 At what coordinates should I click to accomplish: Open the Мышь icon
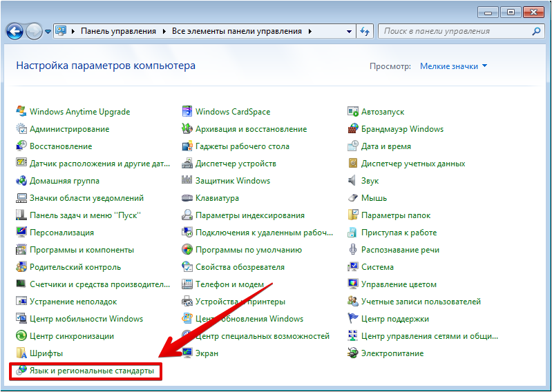tap(353, 197)
